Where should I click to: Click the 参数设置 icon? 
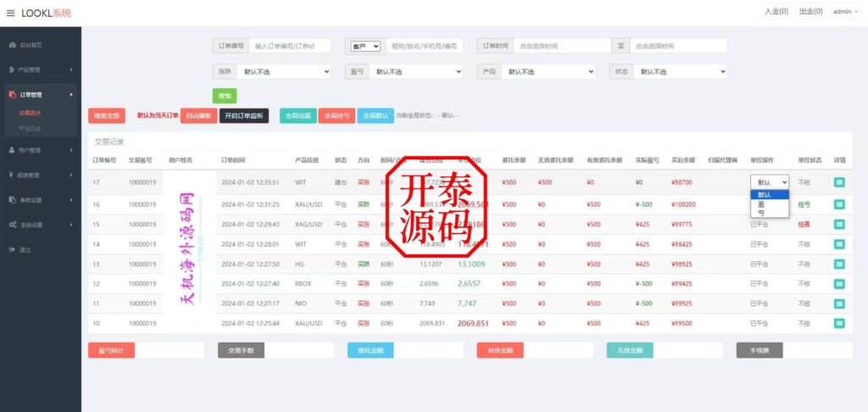tap(12, 200)
